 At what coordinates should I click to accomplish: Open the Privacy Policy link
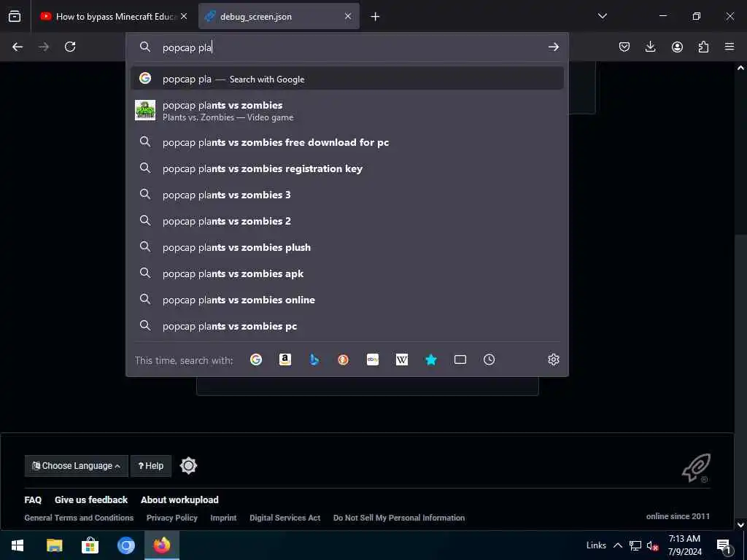172,518
